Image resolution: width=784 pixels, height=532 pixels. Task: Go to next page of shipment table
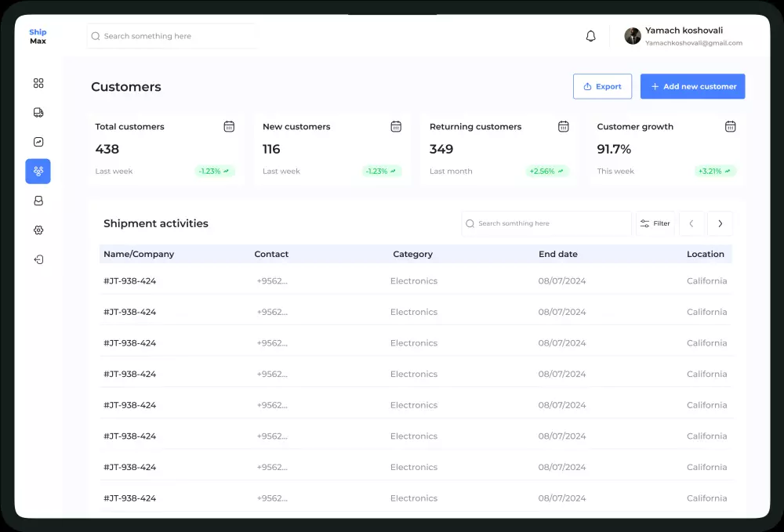(720, 223)
